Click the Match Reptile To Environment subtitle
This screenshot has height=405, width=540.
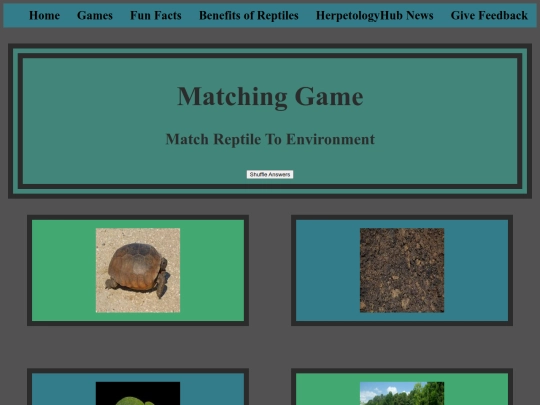click(x=270, y=139)
